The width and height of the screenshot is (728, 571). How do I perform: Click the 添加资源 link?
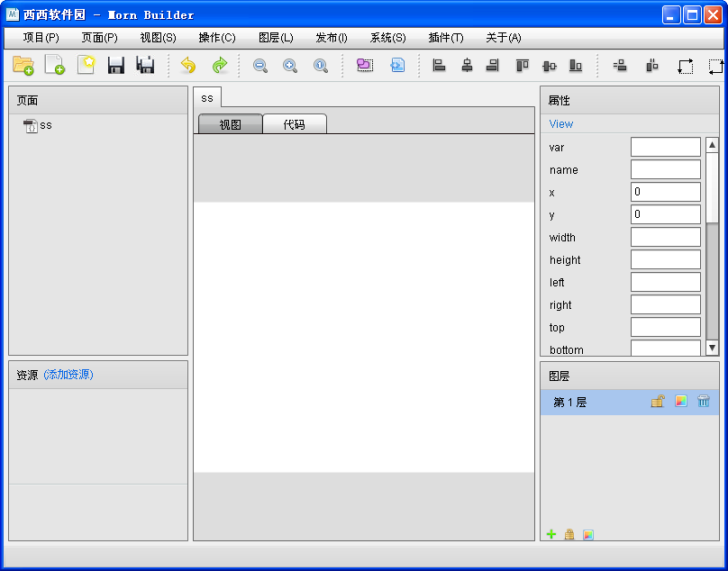coord(68,375)
